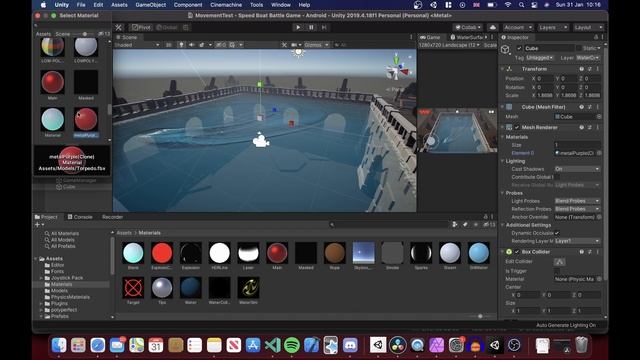Collapse the Transform component
This screenshot has width=640, height=360.
click(502, 69)
